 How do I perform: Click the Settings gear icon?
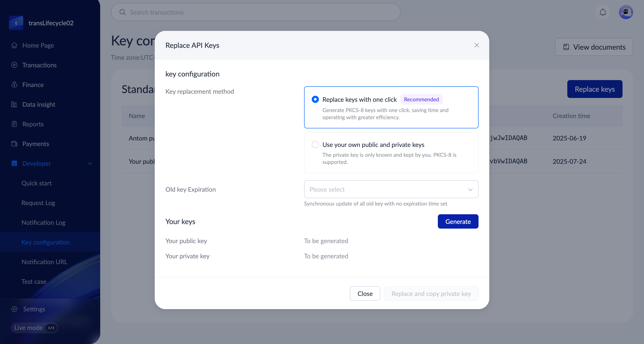point(14,309)
